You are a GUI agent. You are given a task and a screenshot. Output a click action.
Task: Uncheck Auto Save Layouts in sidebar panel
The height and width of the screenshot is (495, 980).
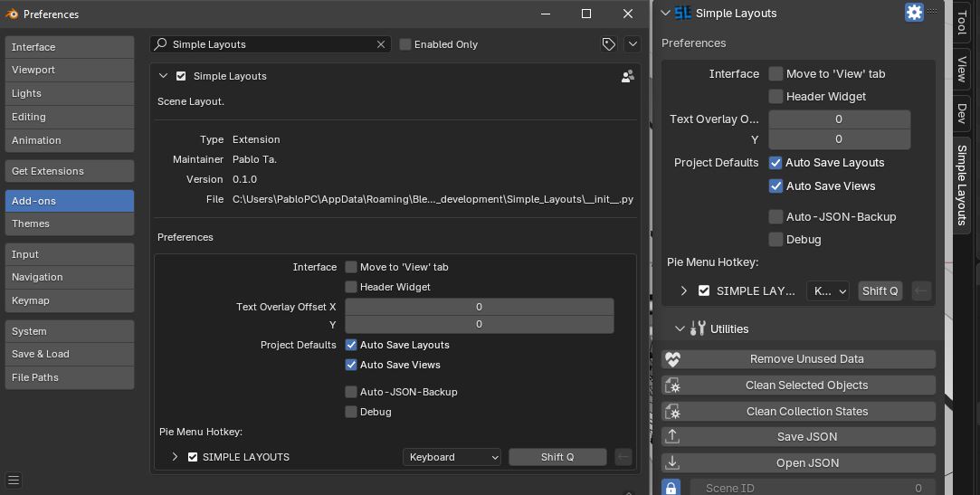tap(775, 163)
